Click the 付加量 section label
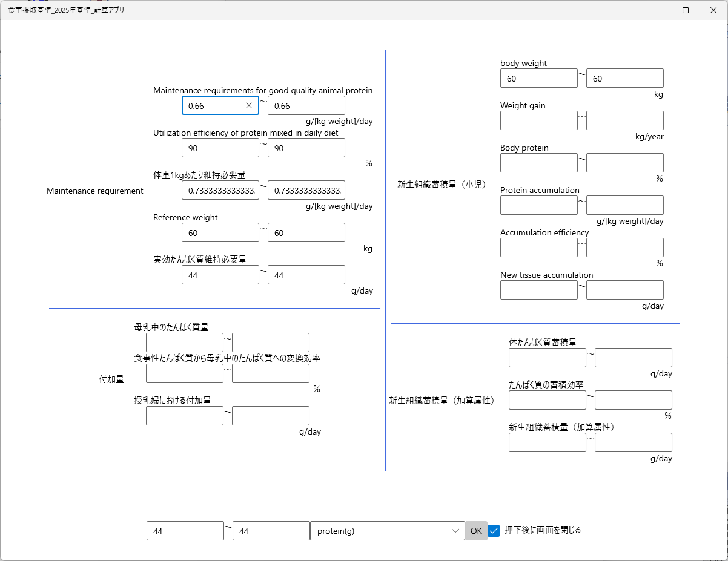 tap(111, 379)
